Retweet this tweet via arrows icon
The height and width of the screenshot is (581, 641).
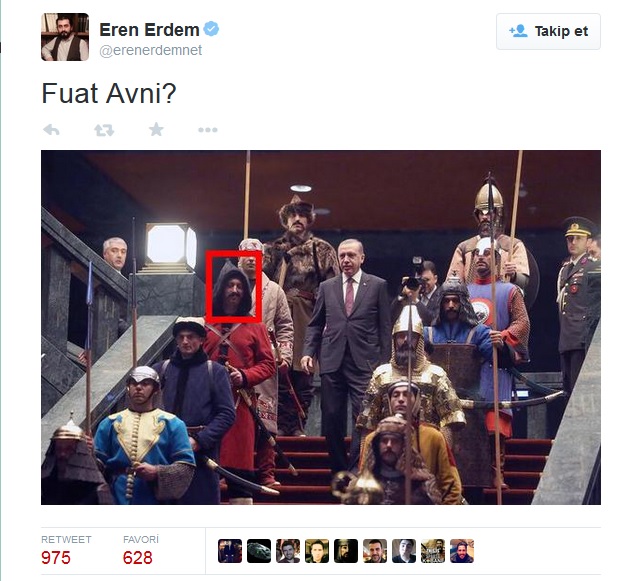(104, 130)
